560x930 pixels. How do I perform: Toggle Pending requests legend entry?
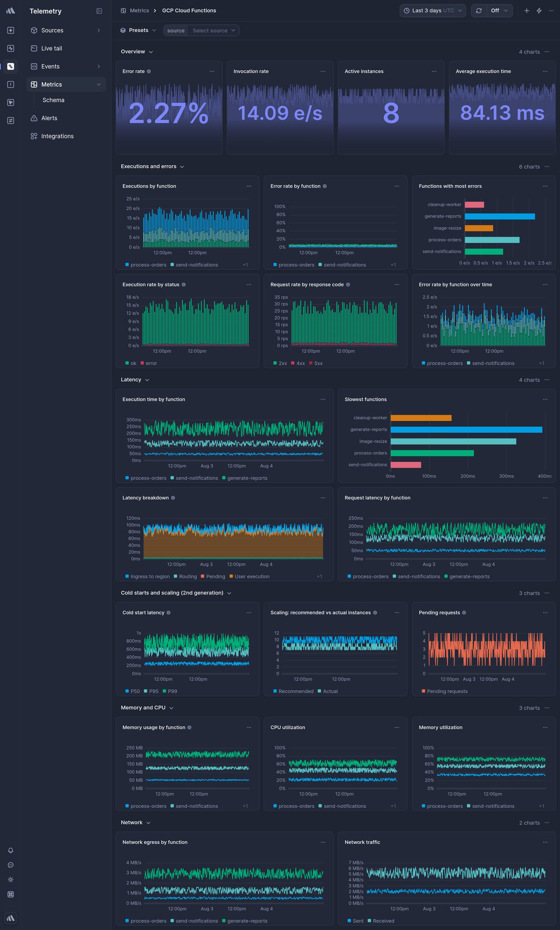[445, 692]
